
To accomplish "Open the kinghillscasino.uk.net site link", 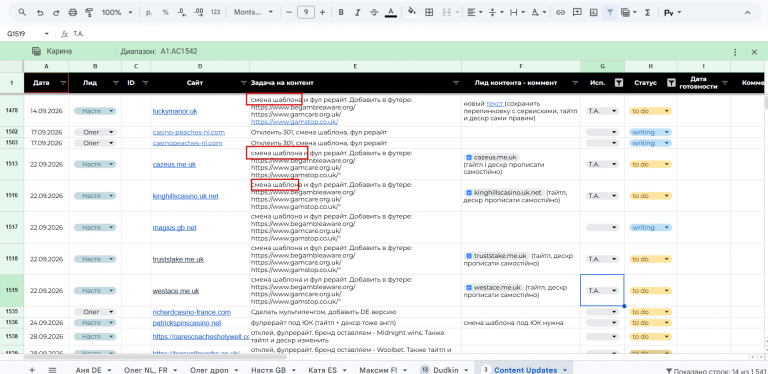I will [x=185, y=196].
